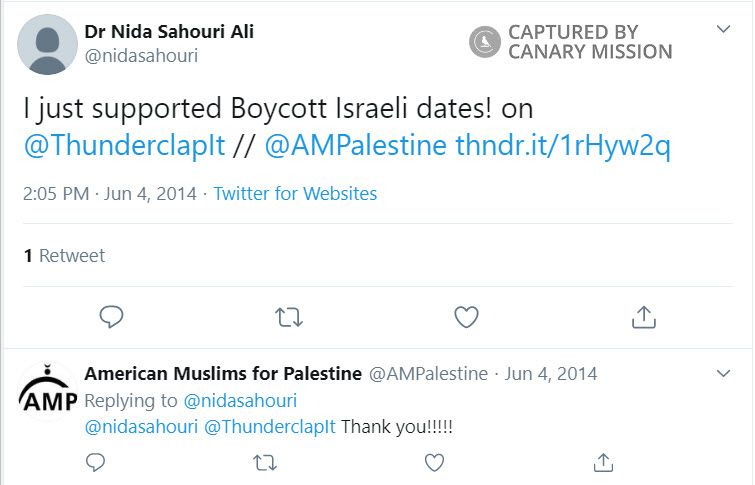This screenshot has width=755, height=485.
Task: Expand the AMPalestine reply's chevron menu
Action: pos(724,373)
